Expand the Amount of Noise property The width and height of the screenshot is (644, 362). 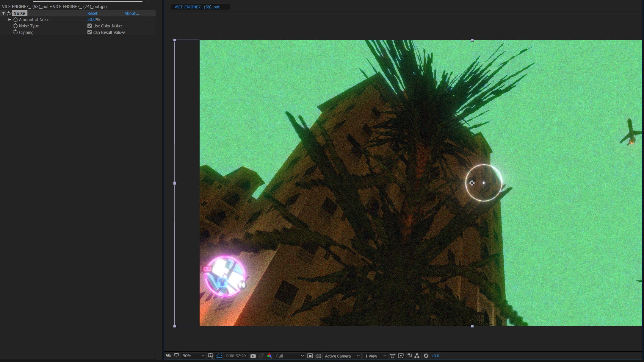[10, 20]
